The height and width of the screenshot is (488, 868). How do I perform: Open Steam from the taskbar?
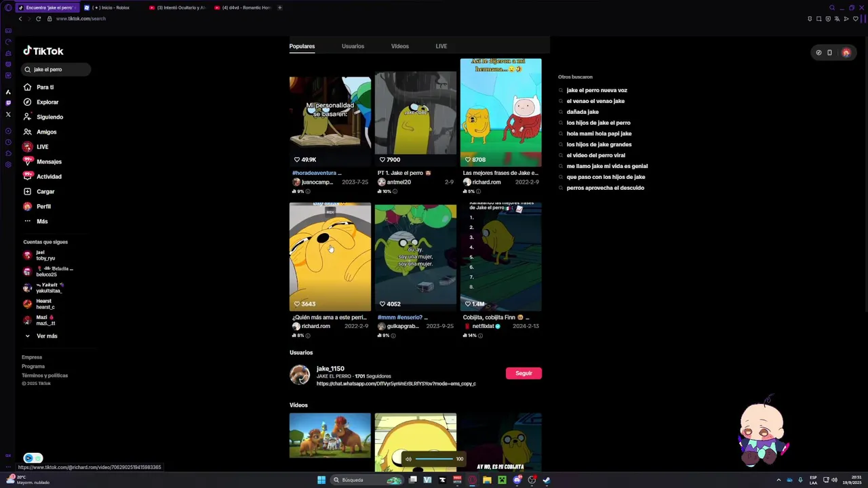[547, 480]
